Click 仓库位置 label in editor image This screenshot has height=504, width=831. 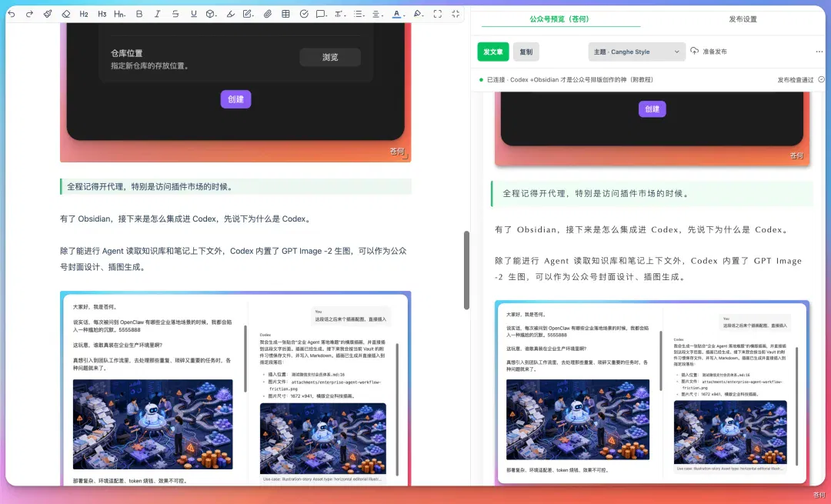[126, 53]
